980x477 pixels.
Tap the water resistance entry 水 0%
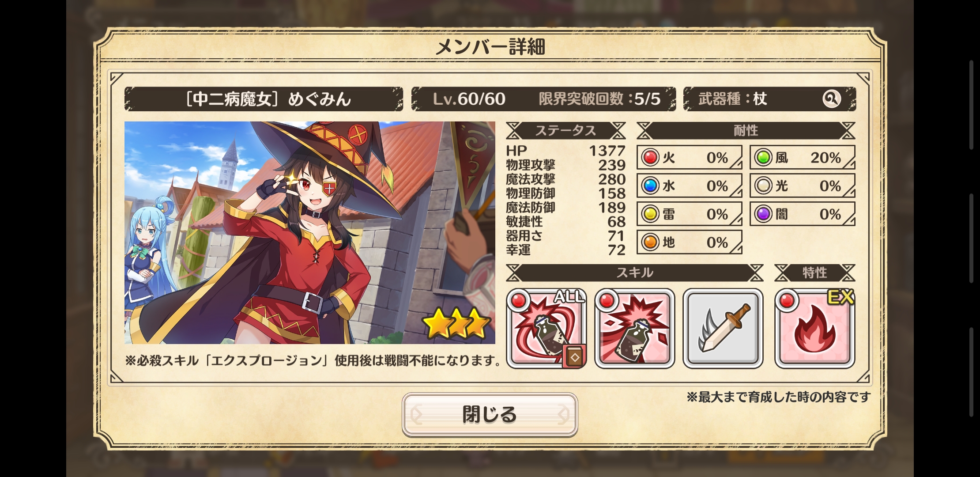(x=690, y=185)
